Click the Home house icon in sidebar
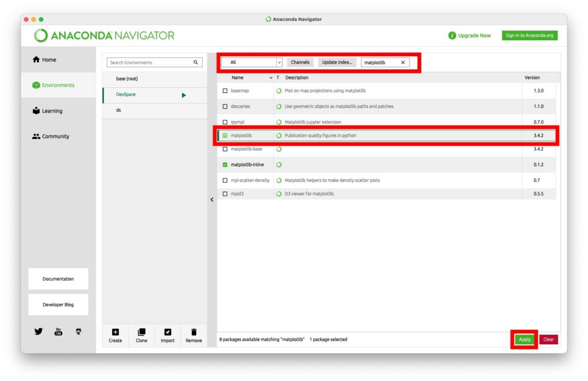588x381 pixels. (36, 59)
